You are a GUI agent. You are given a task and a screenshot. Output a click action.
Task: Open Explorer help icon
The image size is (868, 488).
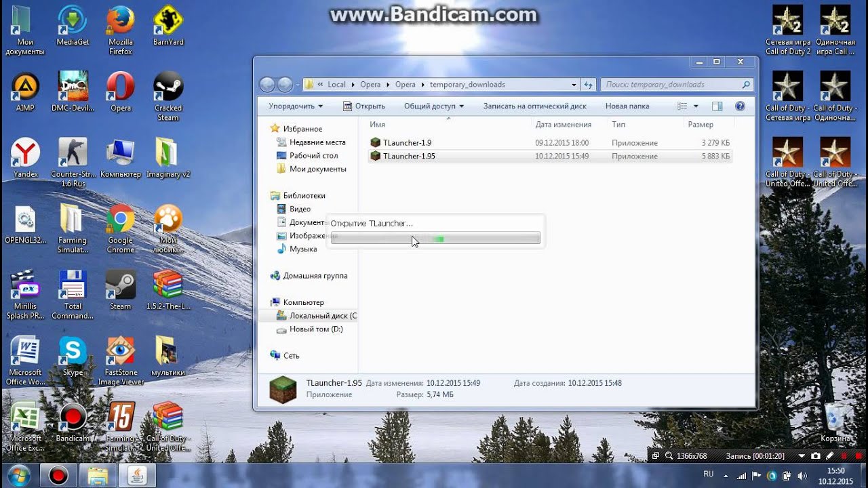740,106
